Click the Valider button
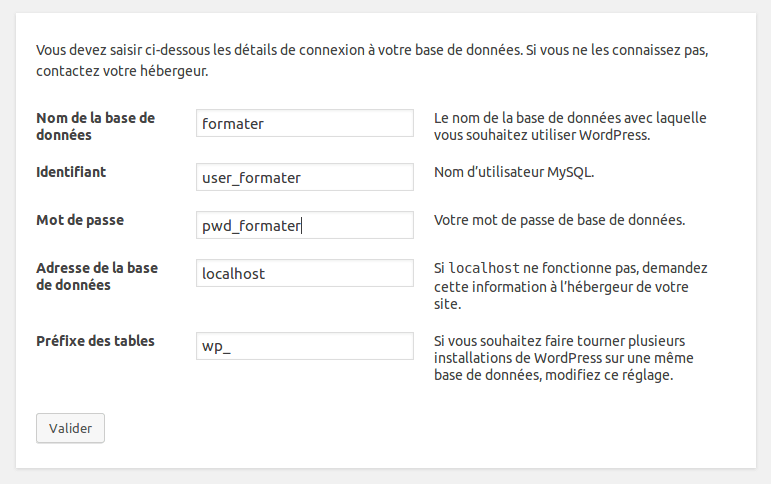771x484 pixels. pos(70,428)
